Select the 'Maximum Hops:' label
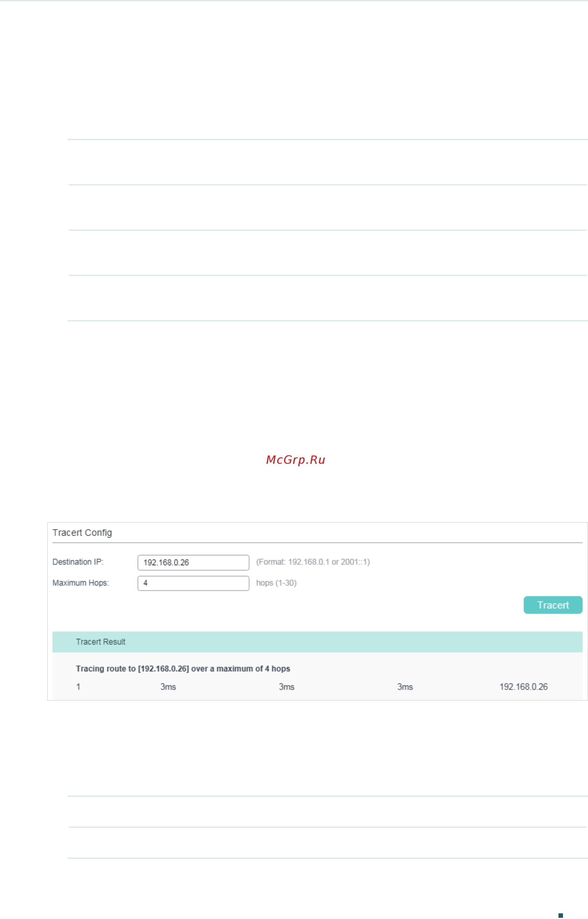The width and height of the screenshot is (588, 919). [x=80, y=583]
